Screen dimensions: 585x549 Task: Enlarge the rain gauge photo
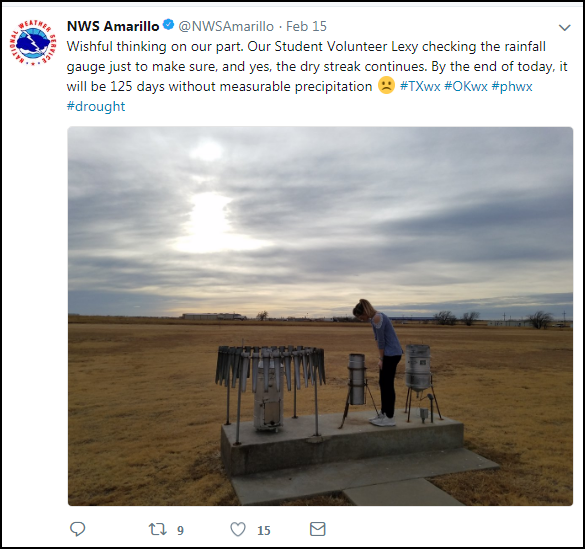pyautogui.click(x=320, y=316)
